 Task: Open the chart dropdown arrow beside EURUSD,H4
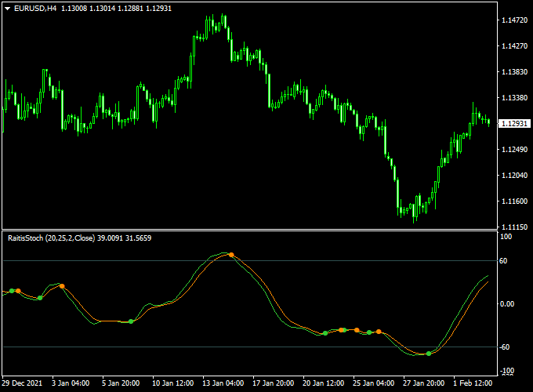[8, 9]
